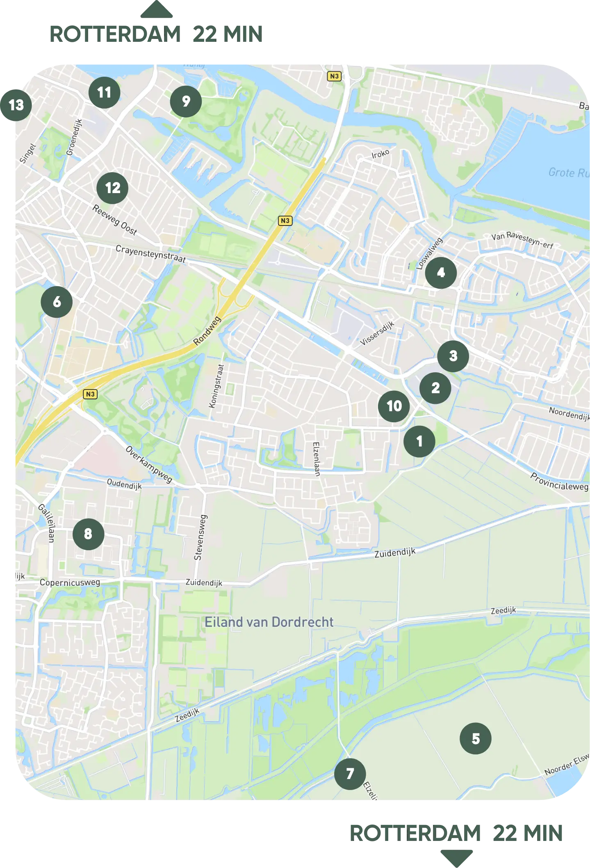Image resolution: width=590 pixels, height=868 pixels.
Task: Select map marker number 8 by Galileilaan
Action: click(x=88, y=534)
